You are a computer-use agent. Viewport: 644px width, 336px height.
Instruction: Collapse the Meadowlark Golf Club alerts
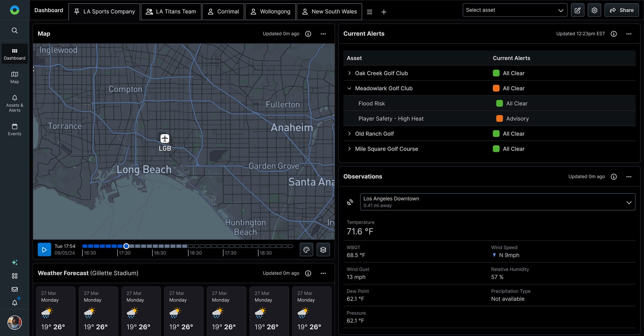349,88
